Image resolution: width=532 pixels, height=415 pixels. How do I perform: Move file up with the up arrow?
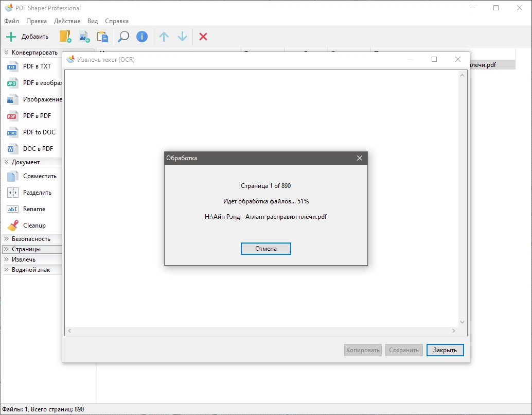click(164, 37)
